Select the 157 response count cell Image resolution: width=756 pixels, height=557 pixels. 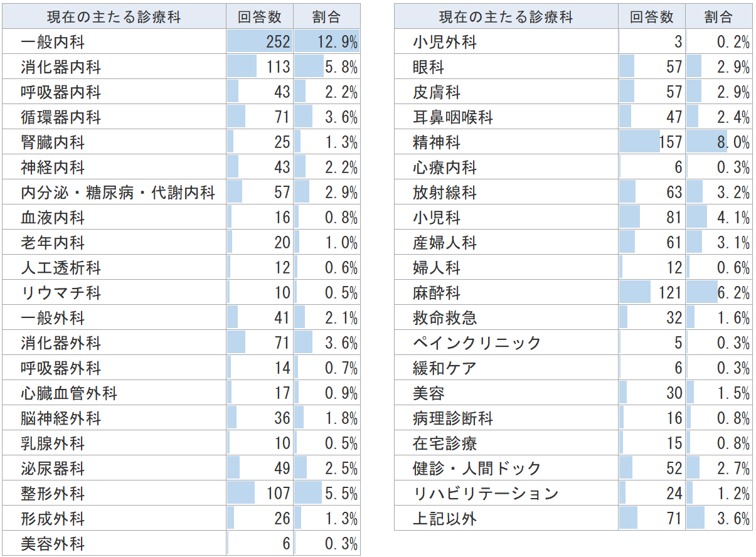click(651, 142)
